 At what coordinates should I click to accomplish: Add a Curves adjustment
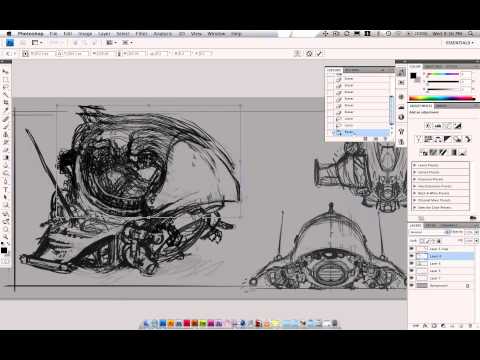point(448,126)
